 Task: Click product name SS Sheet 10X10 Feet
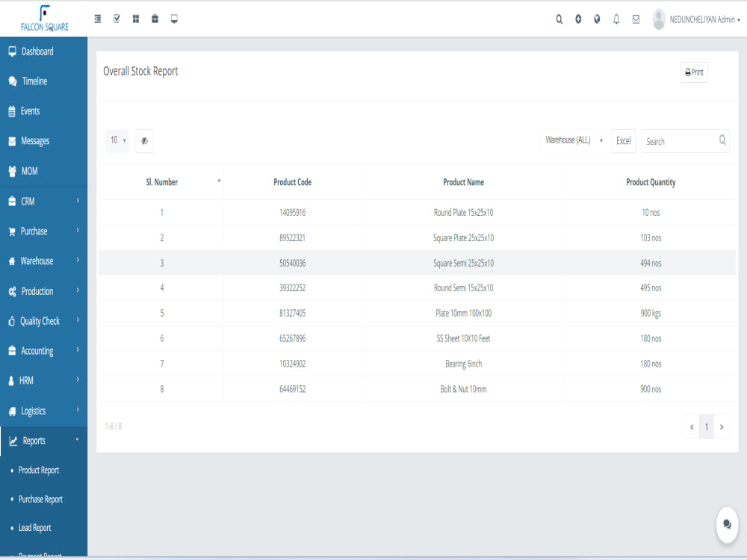(x=464, y=338)
